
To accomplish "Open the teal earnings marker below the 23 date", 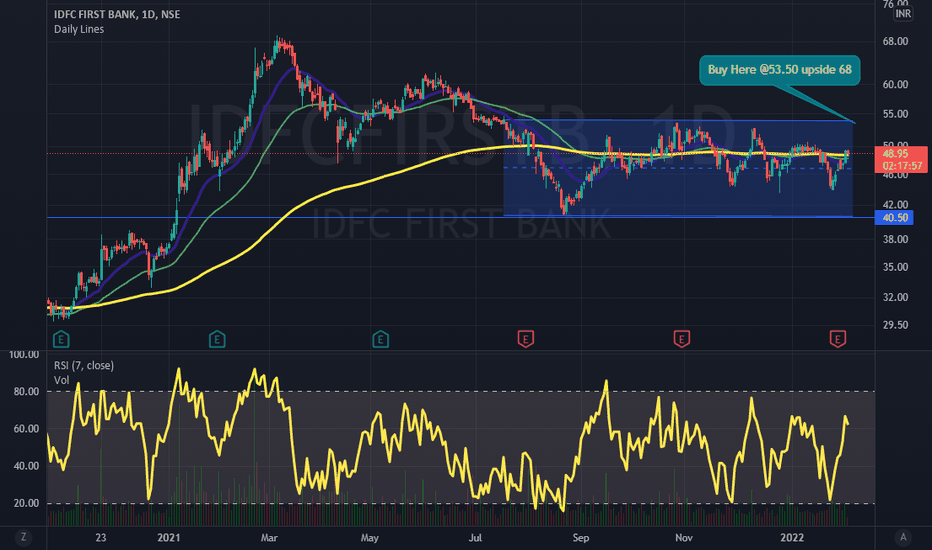I will pos(61,340).
